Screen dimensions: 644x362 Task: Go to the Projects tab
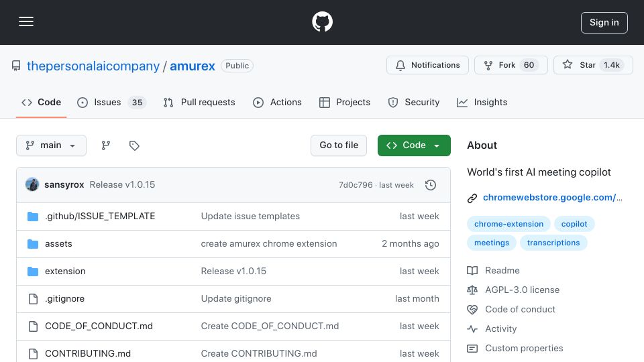click(345, 102)
